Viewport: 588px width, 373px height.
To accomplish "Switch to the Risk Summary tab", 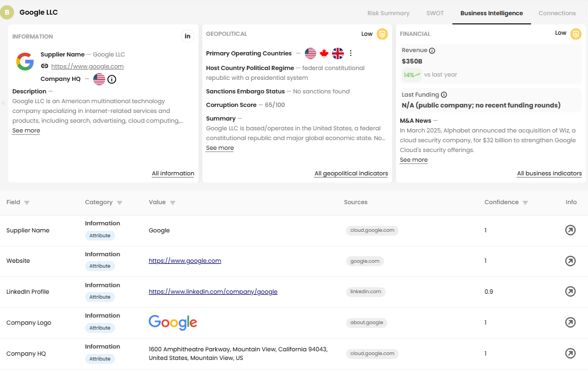I will pyautogui.click(x=388, y=13).
